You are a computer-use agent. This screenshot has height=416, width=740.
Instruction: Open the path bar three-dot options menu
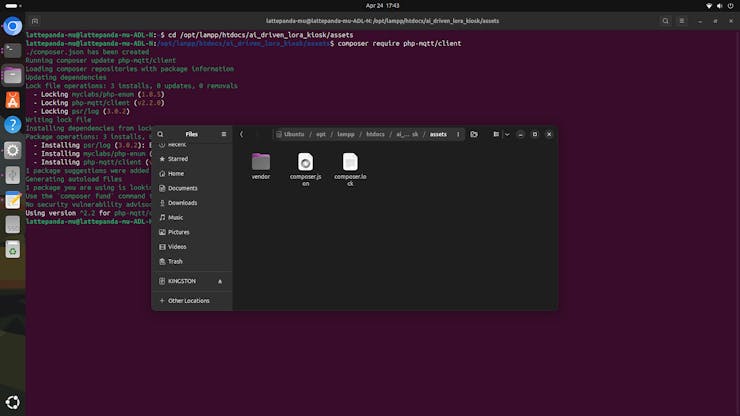point(458,134)
